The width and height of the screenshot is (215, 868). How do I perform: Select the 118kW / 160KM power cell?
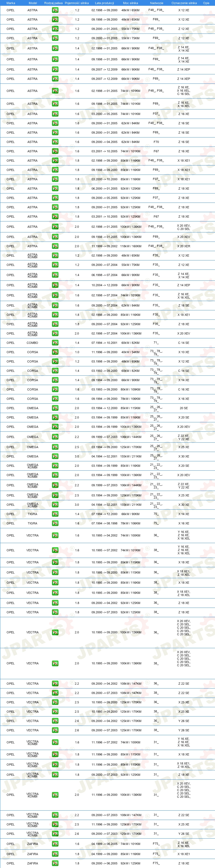(x=131, y=246)
